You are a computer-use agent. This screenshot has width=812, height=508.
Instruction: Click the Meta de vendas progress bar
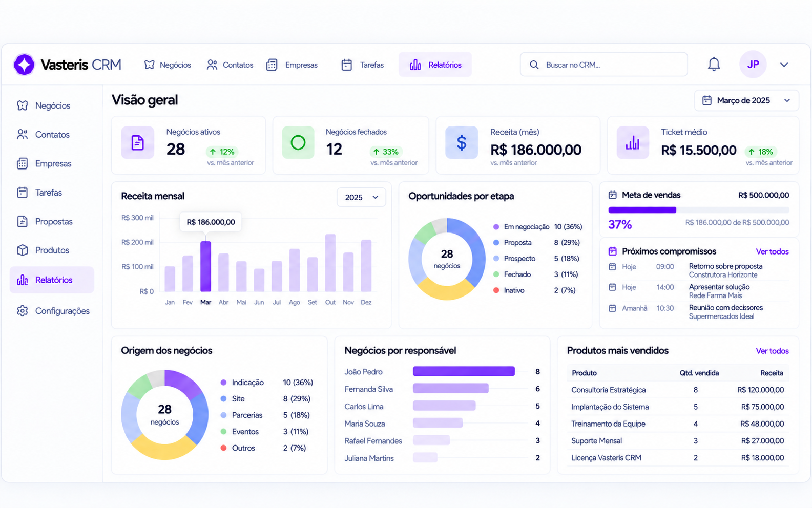point(699,210)
